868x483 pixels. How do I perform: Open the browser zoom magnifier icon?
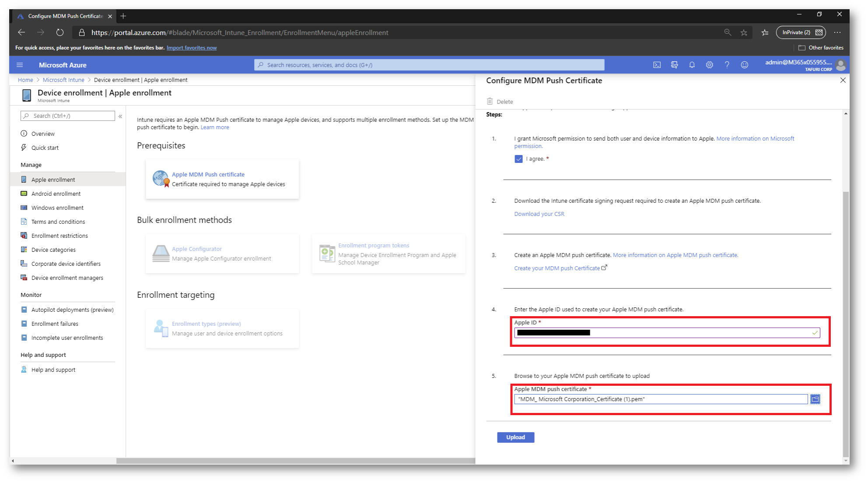[x=728, y=32]
